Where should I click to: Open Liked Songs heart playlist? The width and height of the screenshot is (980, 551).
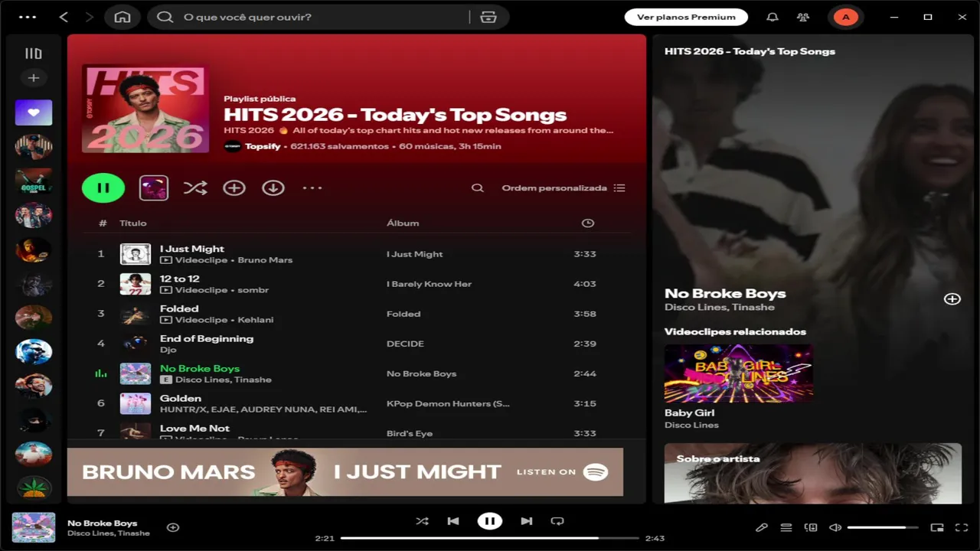[x=34, y=112]
